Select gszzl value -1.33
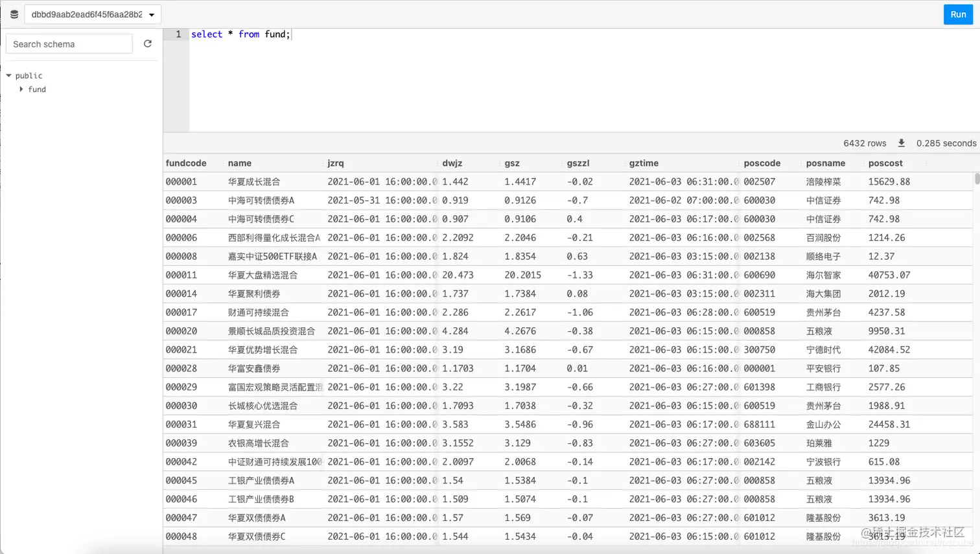Viewport: 980px width, 554px height. pyautogui.click(x=580, y=275)
